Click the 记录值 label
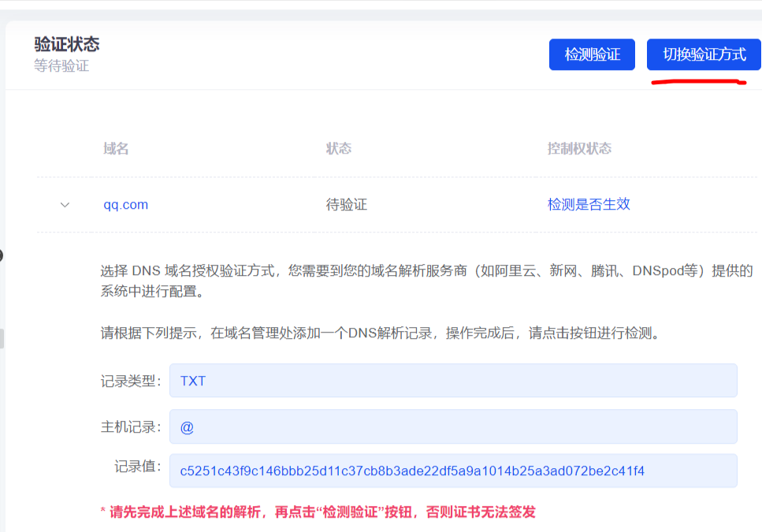This screenshot has width=762, height=532. point(138,467)
